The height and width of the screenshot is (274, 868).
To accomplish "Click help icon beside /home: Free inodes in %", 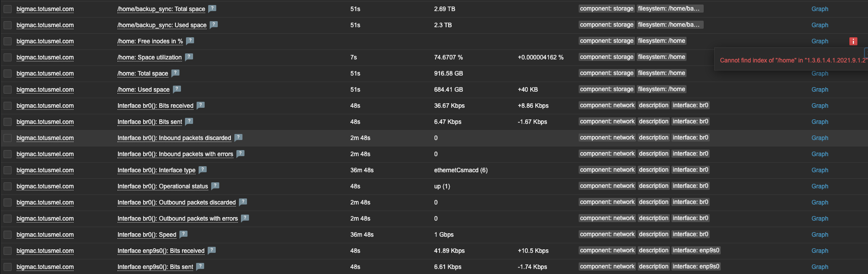I will point(190,41).
